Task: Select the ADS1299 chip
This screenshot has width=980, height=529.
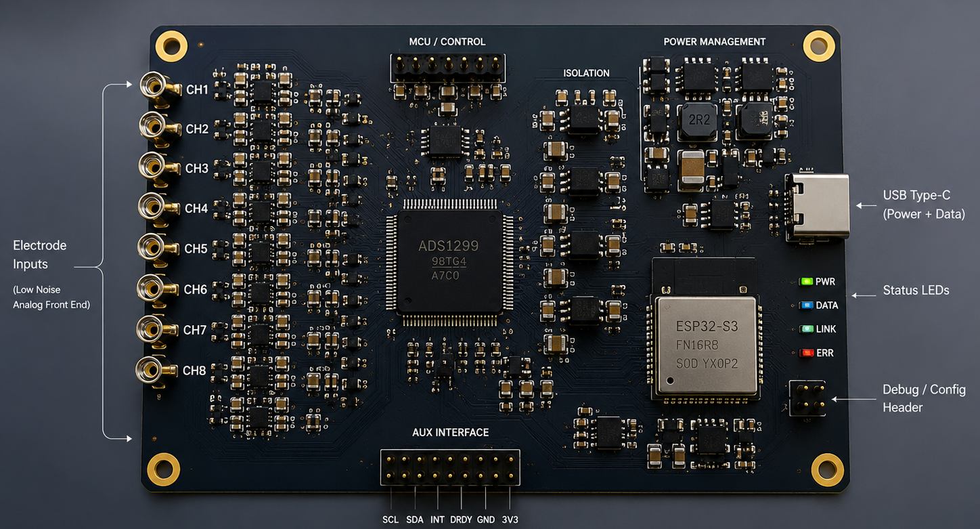Action: [x=450, y=261]
